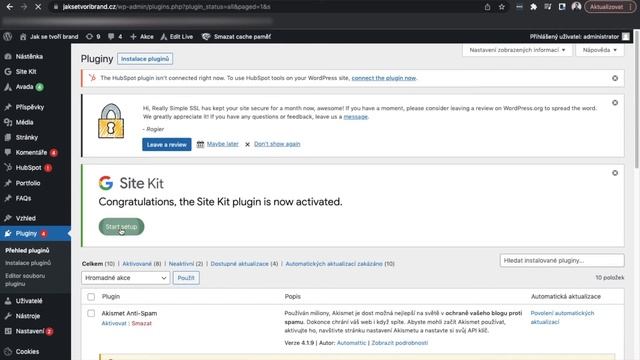Viewport: 640px width, 360px height.
Task: Click the Don't show again link
Action: pos(277,144)
